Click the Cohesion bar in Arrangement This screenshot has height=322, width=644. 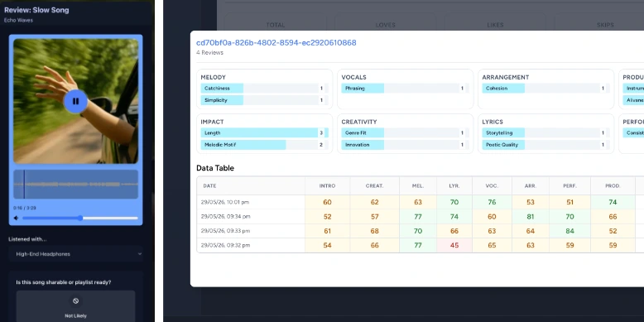point(545,89)
